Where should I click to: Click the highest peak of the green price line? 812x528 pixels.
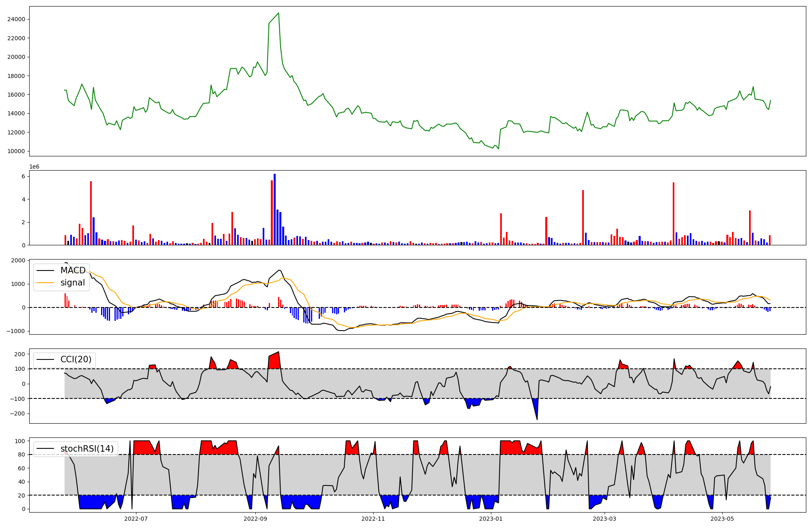coord(278,13)
